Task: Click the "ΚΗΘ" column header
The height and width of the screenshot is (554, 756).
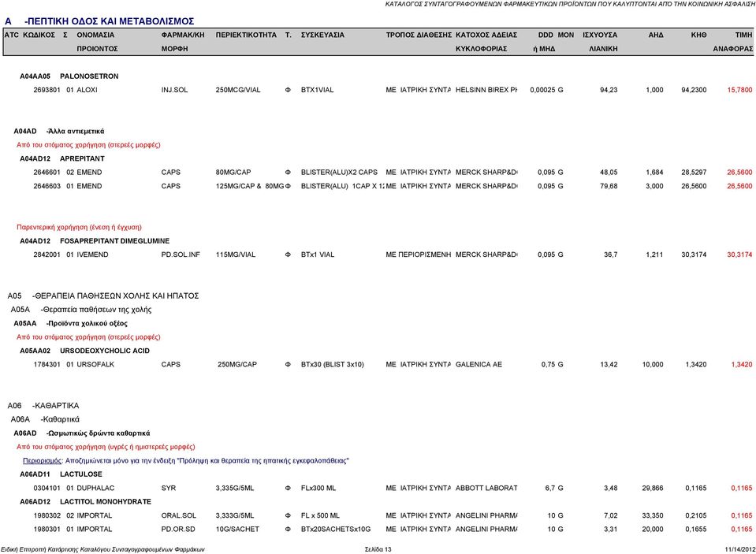Action: [698, 35]
